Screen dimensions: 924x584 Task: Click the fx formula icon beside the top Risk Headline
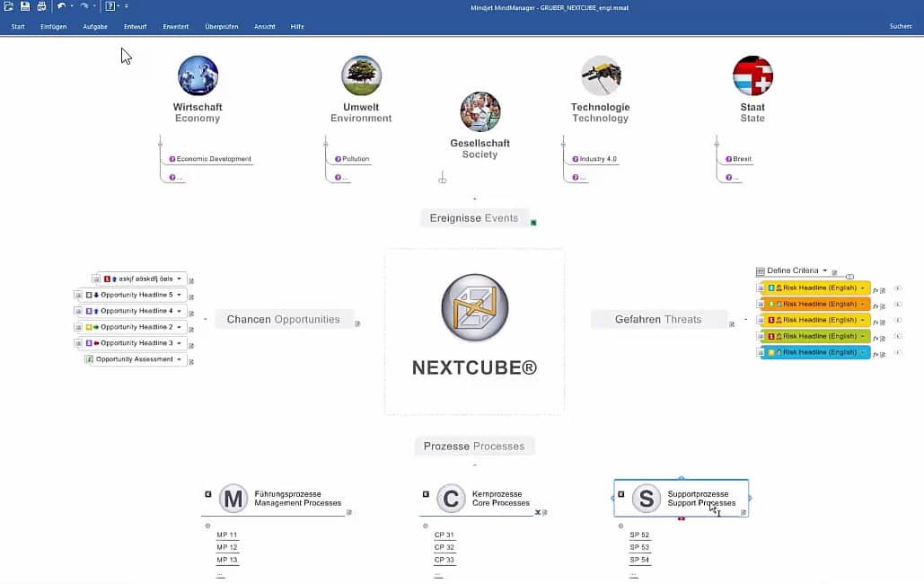(x=876, y=288)
